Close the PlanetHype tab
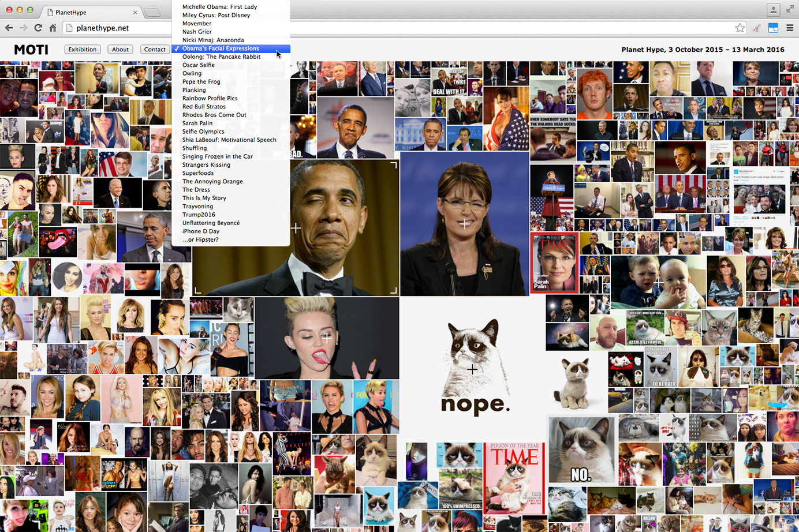 pyautogui.click(x=135, y=12)
